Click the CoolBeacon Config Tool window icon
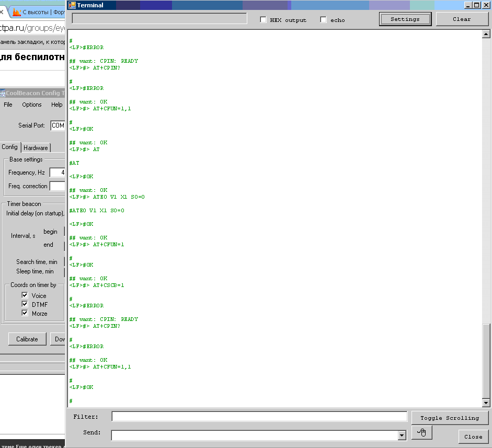Screen dimensions: 492x448 3,94
